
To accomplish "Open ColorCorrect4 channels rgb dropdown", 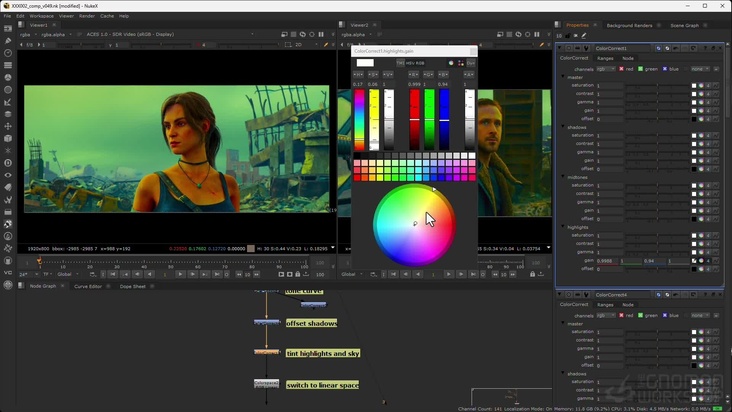I will 605,315.
